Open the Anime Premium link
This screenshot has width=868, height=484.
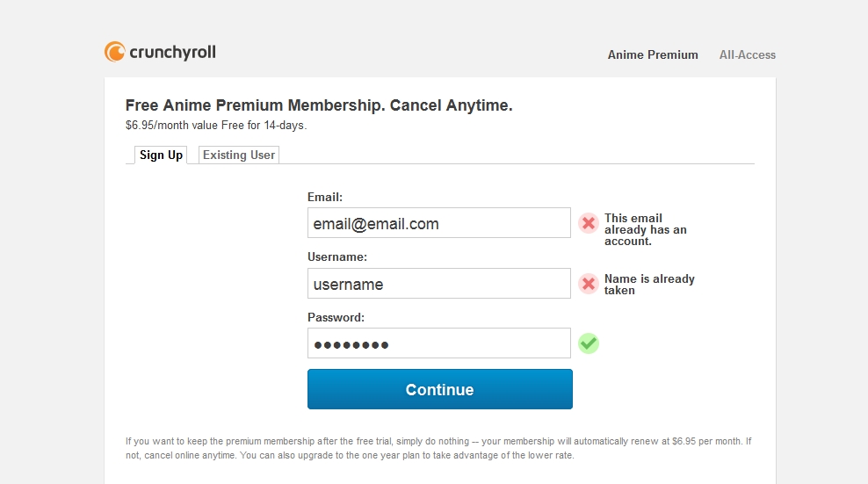[x=653, y=54]
